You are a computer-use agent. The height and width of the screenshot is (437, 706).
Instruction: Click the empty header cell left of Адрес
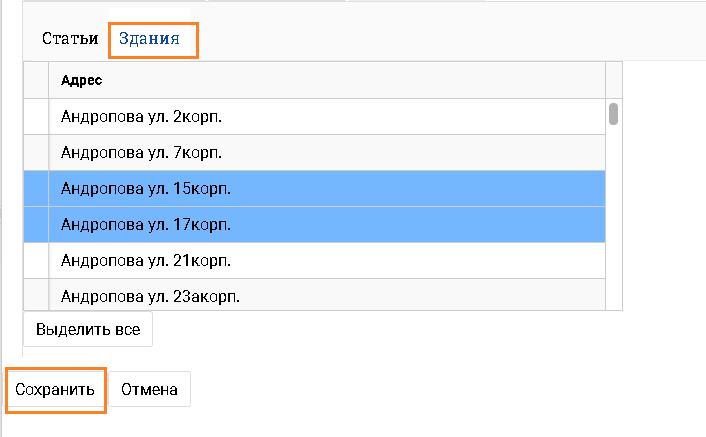tap(36, 80)
